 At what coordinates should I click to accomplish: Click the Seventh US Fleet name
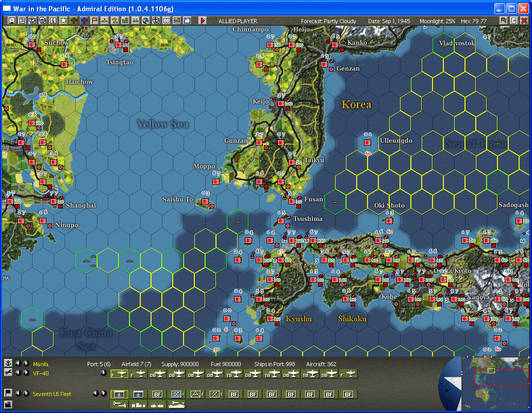point(52,394)
